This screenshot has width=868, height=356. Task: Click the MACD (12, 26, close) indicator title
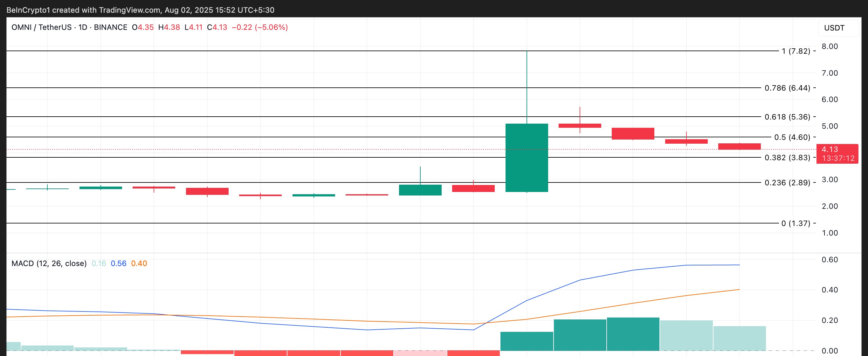tap(49, 264)
